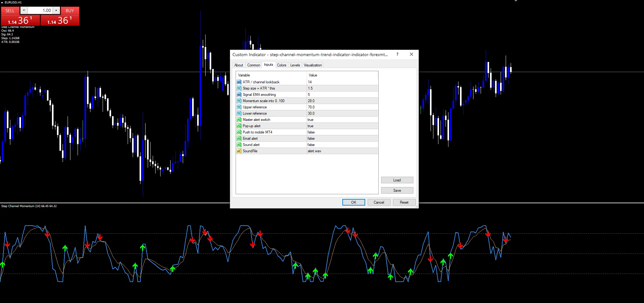The width and height of the screenshot is (644, 303).
Task: Select the alert.wav SoundFile value
Action: 342,151
